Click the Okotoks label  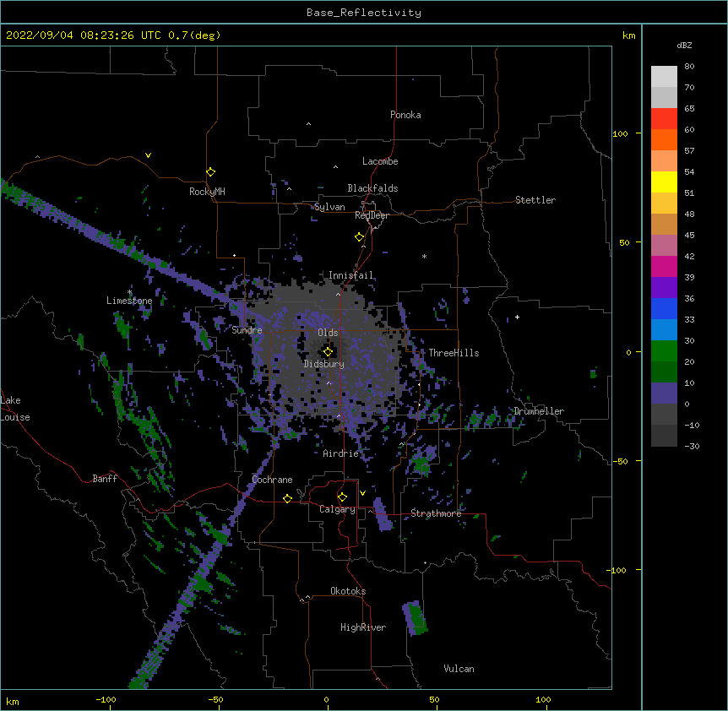click(348, 591)
